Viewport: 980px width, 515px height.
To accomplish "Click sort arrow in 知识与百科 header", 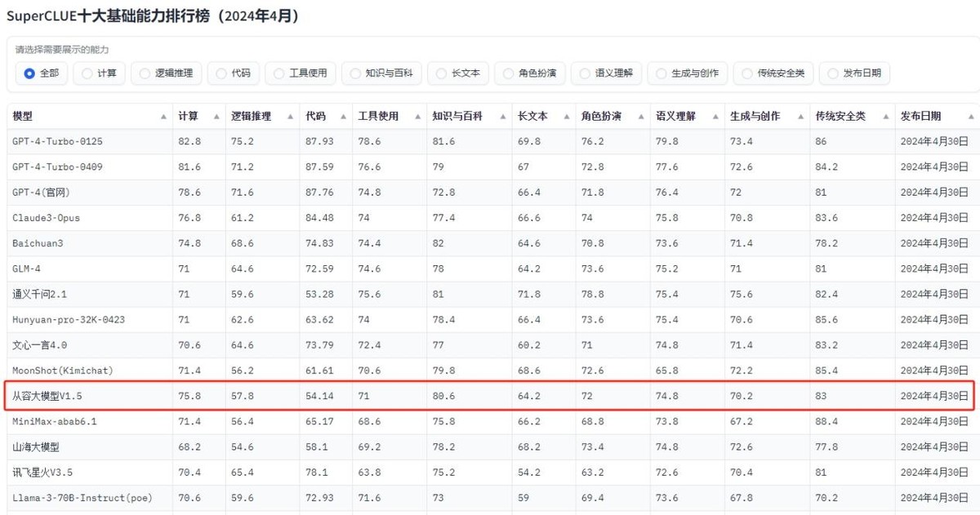I will [x=503, y=117].
